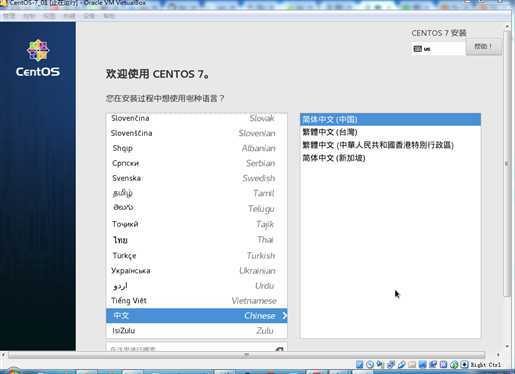Select IsiZulu (Zulu) language

(196, 331)
